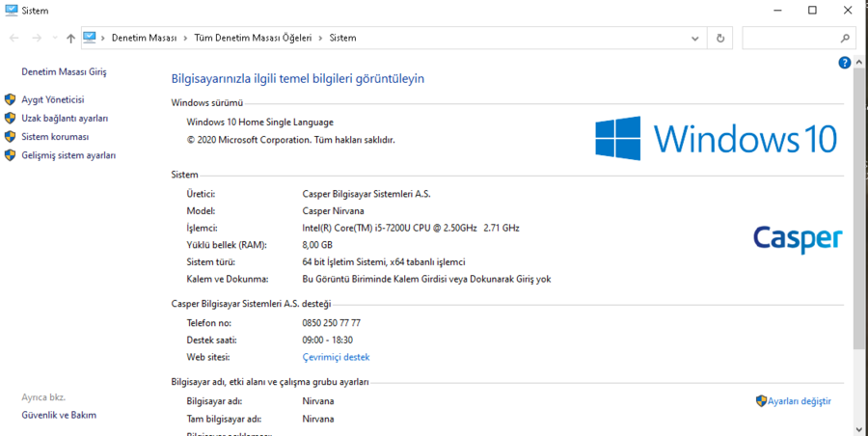Close the Sistem window
The height and width of the screenshot is (436, 868).
[848, 10]
